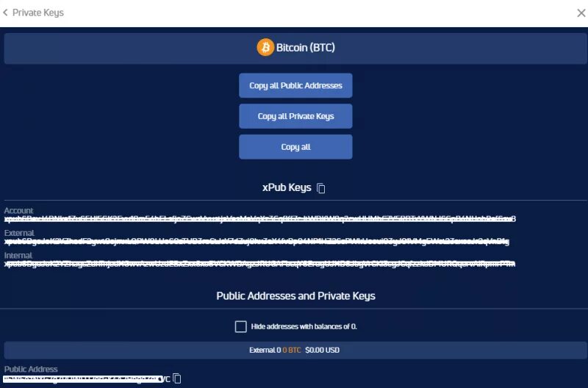Viewport: 588px width, 388px height.
Task: Click the $0.00 USD balance text
Action: (x=322, y=350)
